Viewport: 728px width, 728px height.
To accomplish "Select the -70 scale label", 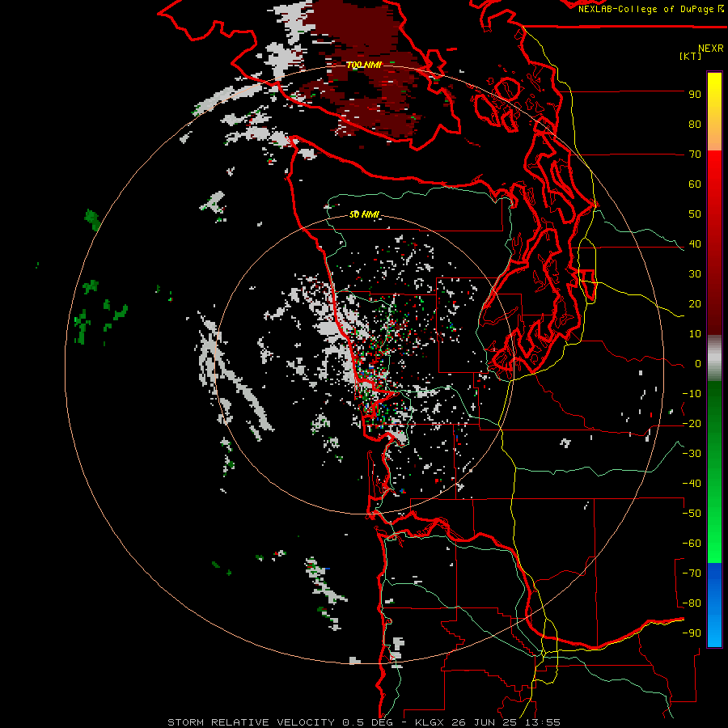I will [x=692, y=574].
